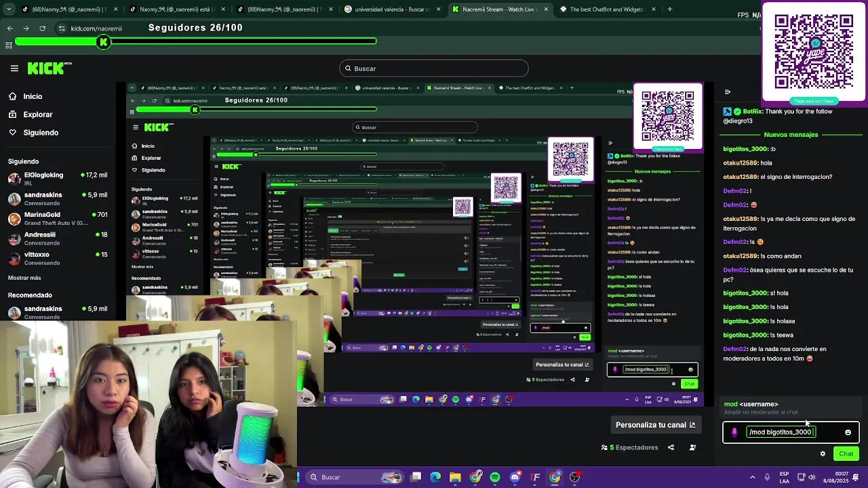This screenshot has height=488, width=868.
Task: Click the BotRix username in chat
Action: pyautogui.click(x=753, y=112)
